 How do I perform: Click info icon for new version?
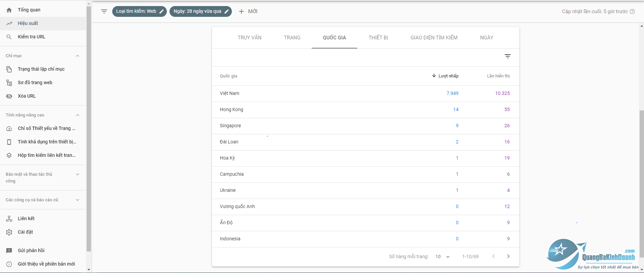[9, 264]
